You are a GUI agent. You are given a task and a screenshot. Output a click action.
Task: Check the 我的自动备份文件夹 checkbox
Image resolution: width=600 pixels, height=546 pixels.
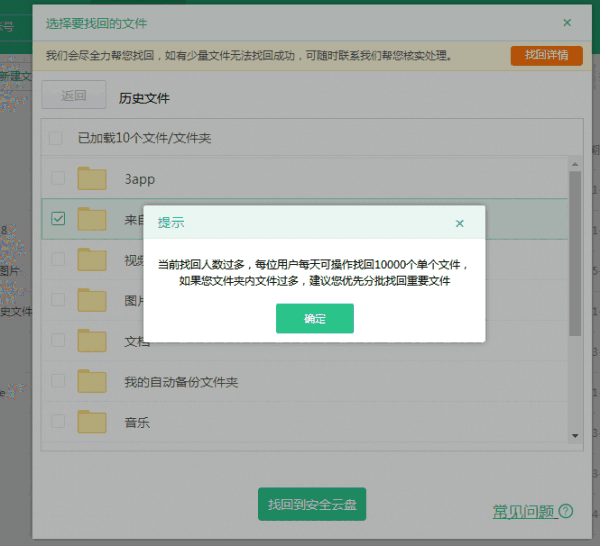pyautogui.click(x=58, y=381)
